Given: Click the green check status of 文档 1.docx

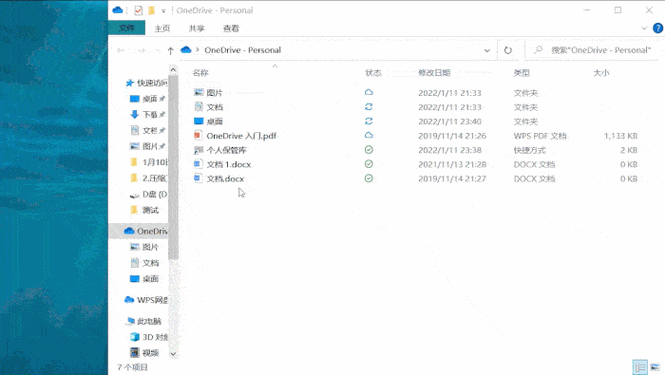Looking at the screenshot, I should (369, 164).
